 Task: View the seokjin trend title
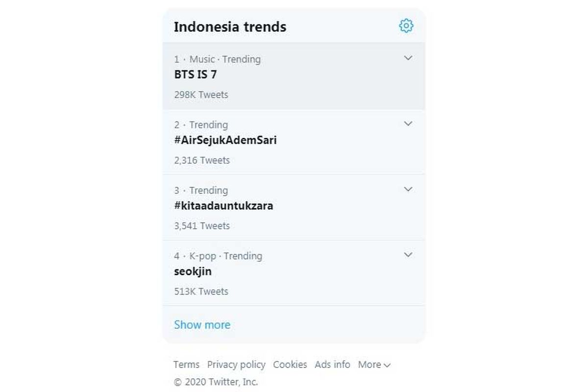pyautogui.click(x=193, y=271)
